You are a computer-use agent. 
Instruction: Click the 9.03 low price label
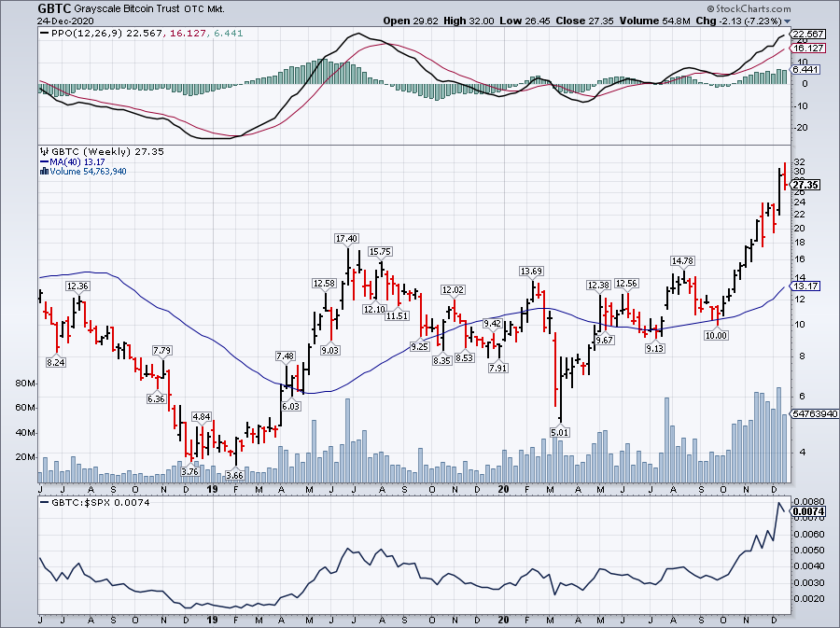[330, 350]
